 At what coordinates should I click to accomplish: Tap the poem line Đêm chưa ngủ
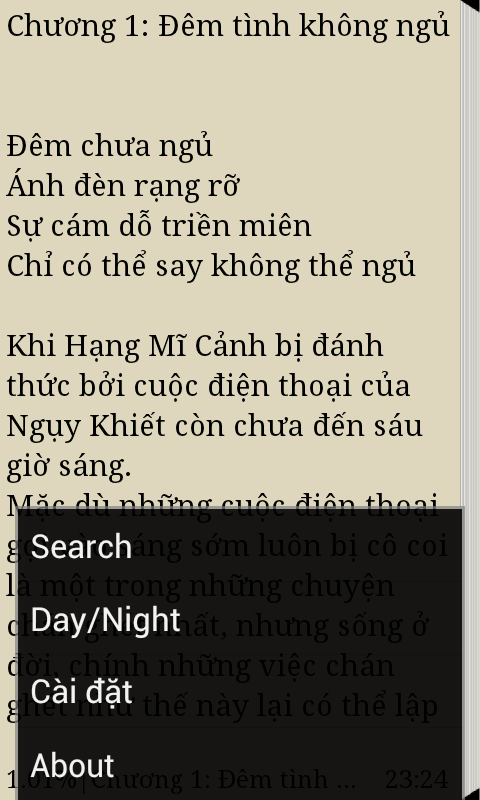pos(110,146)
